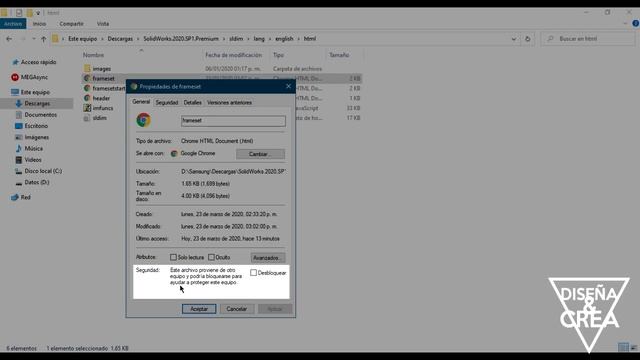Select the framesetstart file icon

click(87, 88)
